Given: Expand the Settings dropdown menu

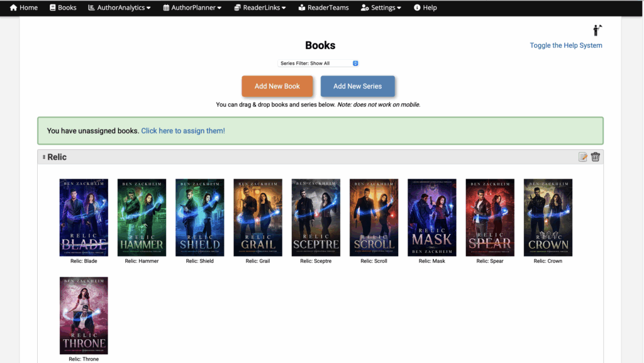Looking at the screenshot, I should pyautogui.click(x=380, y=8).
